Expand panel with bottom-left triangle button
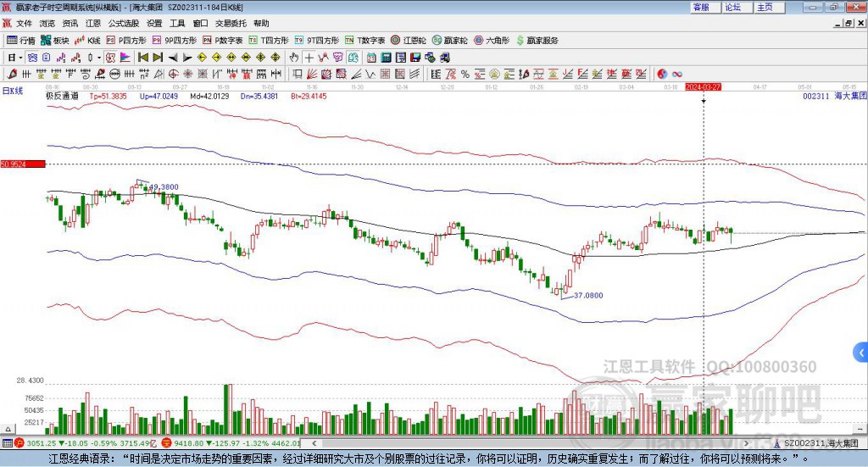The width and height of the screenshot is (868, 467). point(8,429)
